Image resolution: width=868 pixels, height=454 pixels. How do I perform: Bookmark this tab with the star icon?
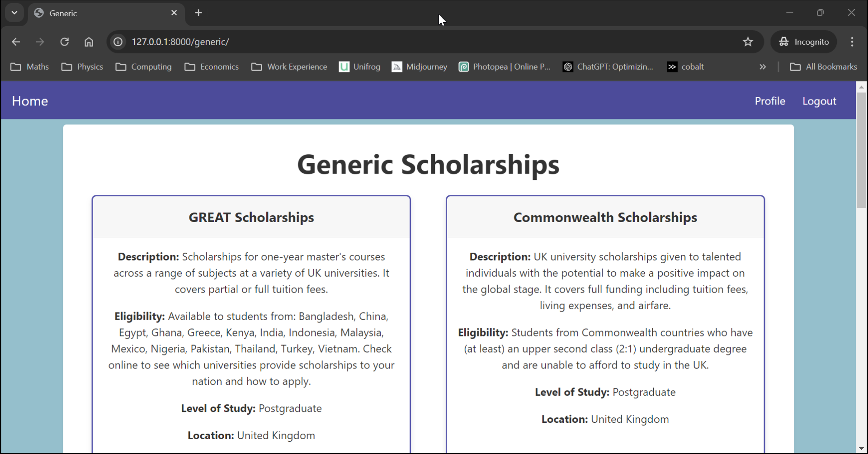pos(748,42)
